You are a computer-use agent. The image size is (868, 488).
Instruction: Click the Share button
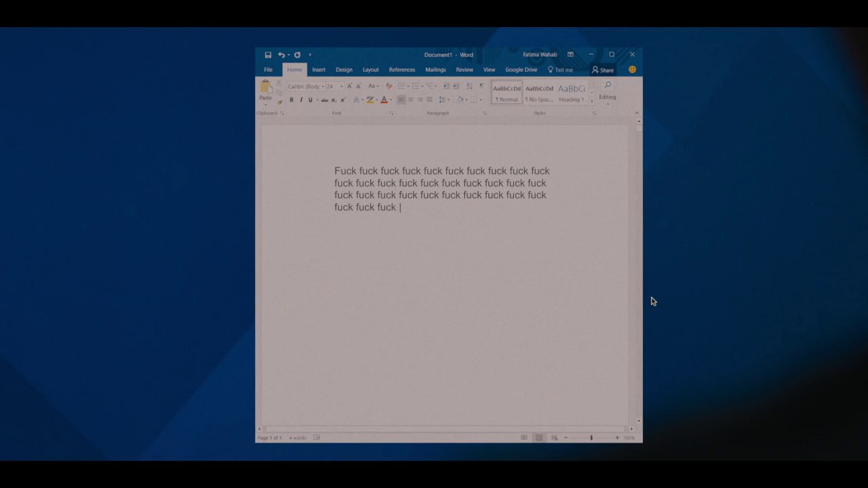(x=602, y=70)
